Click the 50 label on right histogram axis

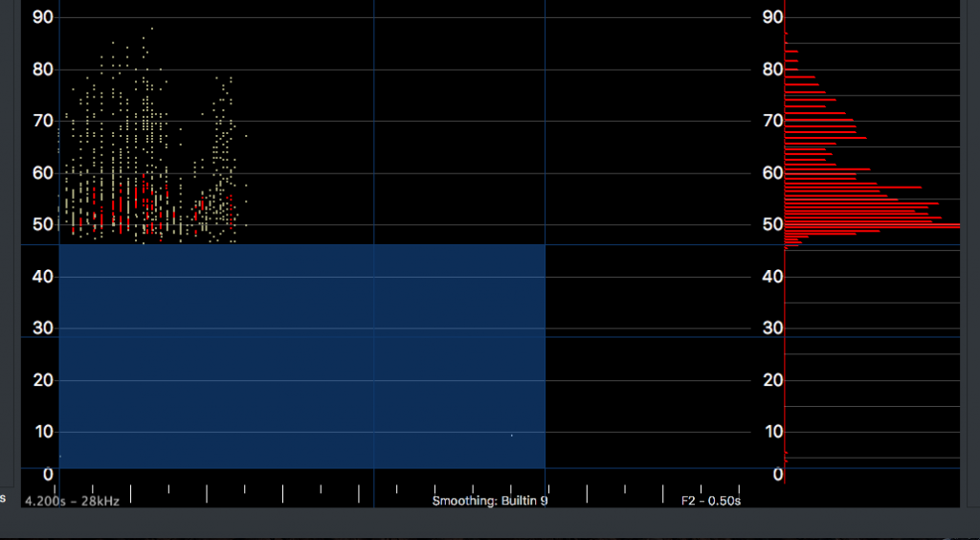pyautogui.click(x=773, y=224)
